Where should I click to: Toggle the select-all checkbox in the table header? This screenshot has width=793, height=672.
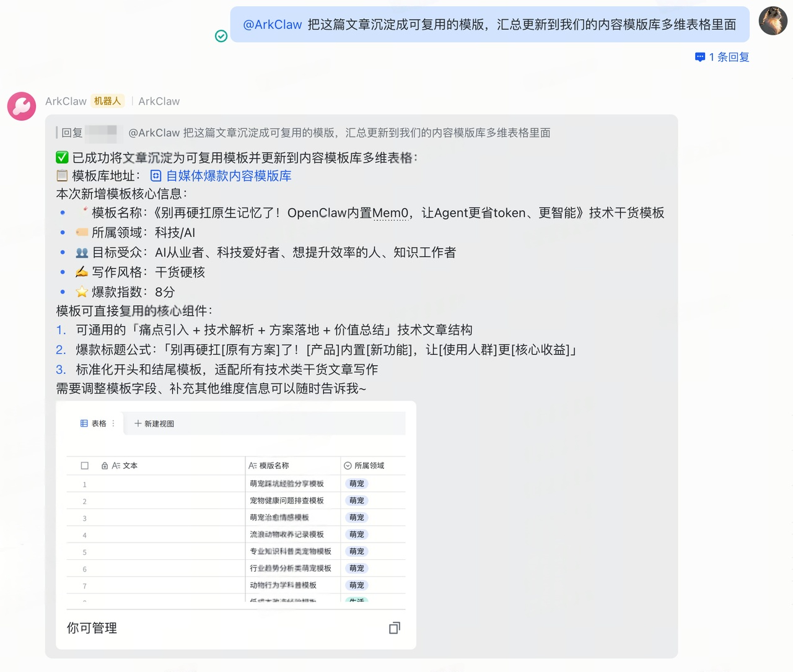(85, 465)
